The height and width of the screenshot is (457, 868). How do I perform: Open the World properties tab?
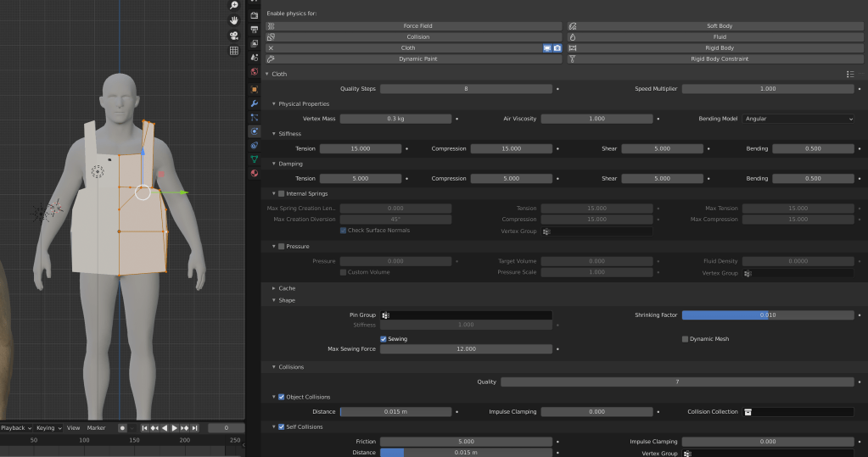255,71
